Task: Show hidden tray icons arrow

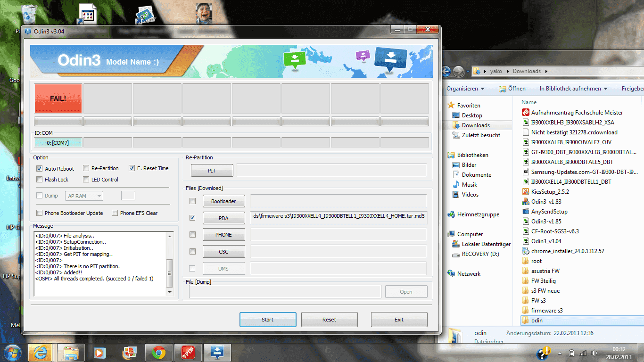Action: pyautogui.click(x=560, y=354)
